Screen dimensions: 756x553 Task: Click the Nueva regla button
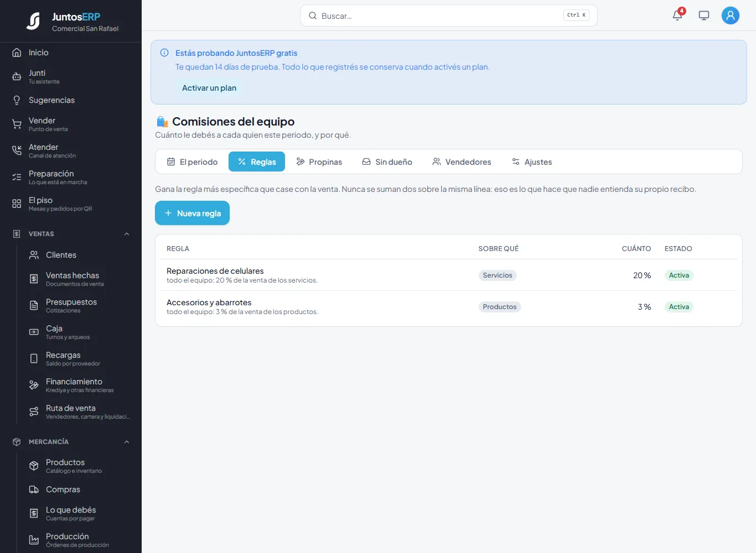(192, 213)
